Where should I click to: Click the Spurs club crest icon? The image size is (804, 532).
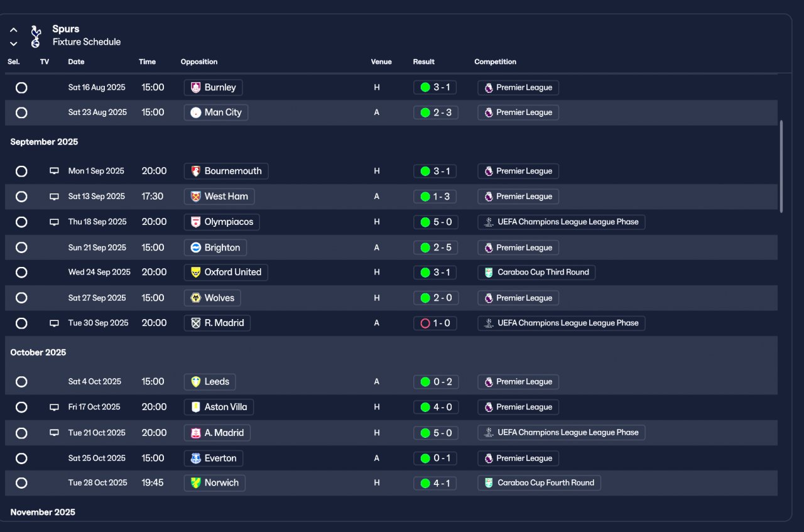pyautogui.click(x=35, y=36)
